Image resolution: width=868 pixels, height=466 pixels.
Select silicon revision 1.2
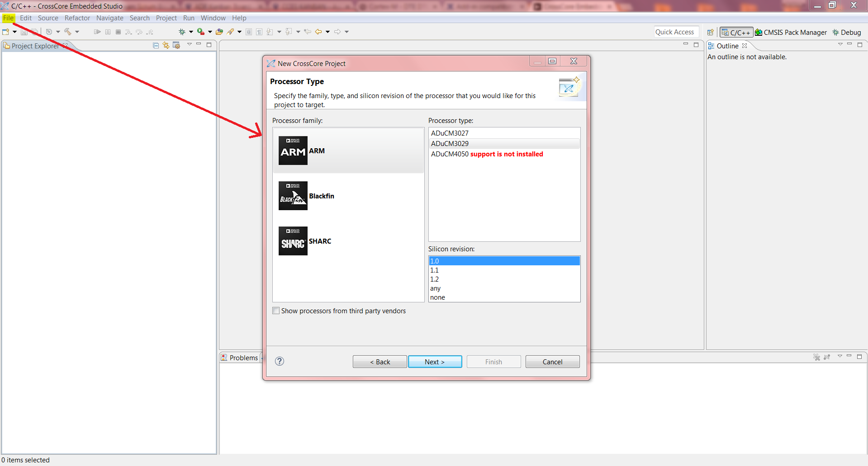tap(504, 279)
